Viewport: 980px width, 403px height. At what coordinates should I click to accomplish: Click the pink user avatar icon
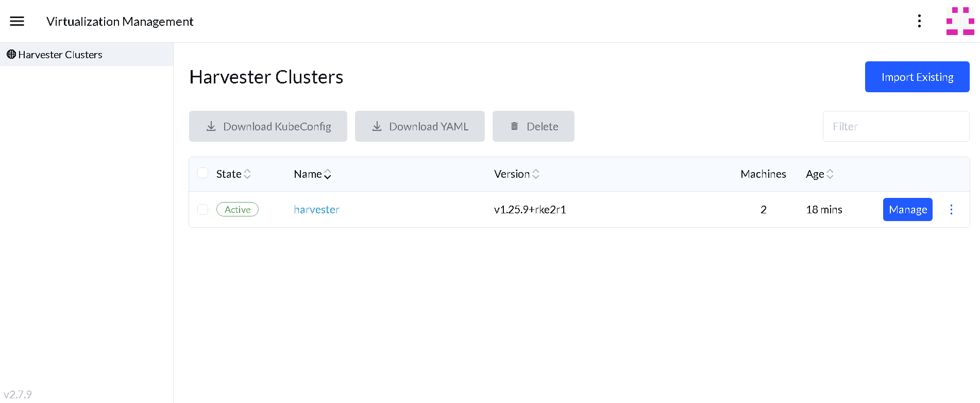(x=960, y=21)
